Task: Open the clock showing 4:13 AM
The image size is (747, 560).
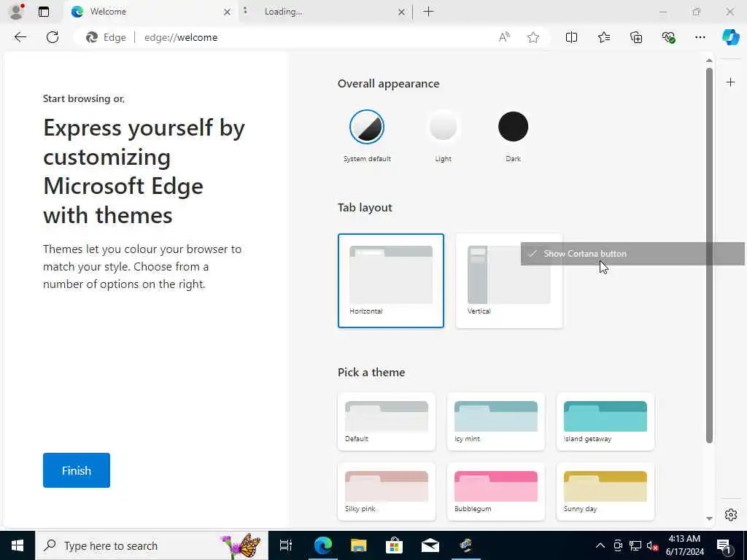Action: pos(684,545)
